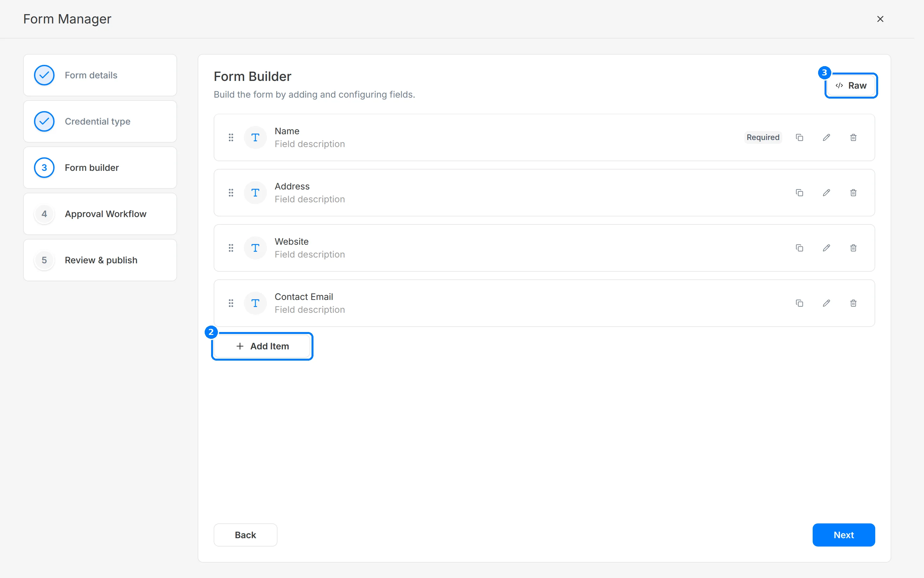Click the Required badge on Name
Screen dimensions: 924x578
763,137
